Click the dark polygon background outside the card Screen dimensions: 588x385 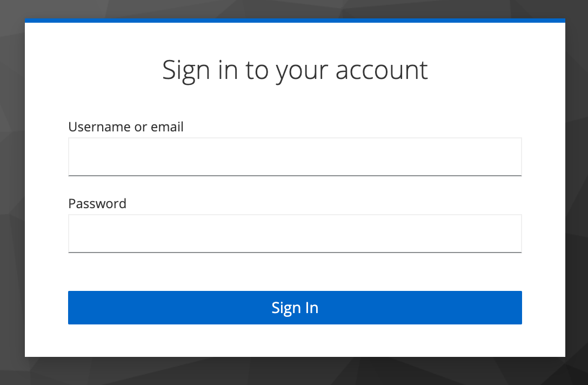(x=12, y=188)
